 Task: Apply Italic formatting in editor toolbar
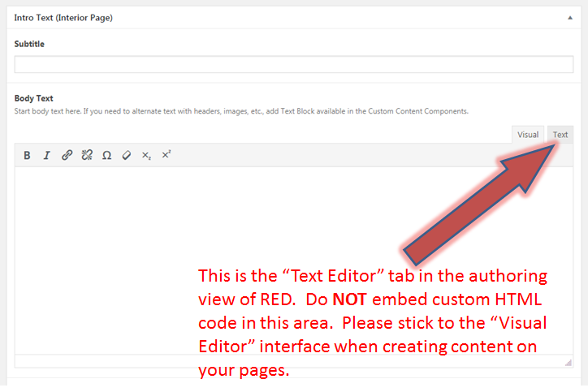click(46, 155)
